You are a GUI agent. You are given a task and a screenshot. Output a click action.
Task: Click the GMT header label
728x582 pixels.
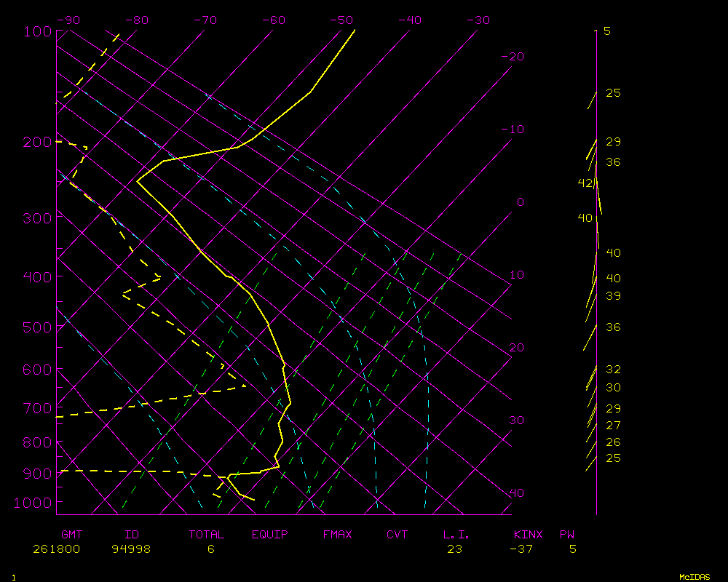pos(71,534)
